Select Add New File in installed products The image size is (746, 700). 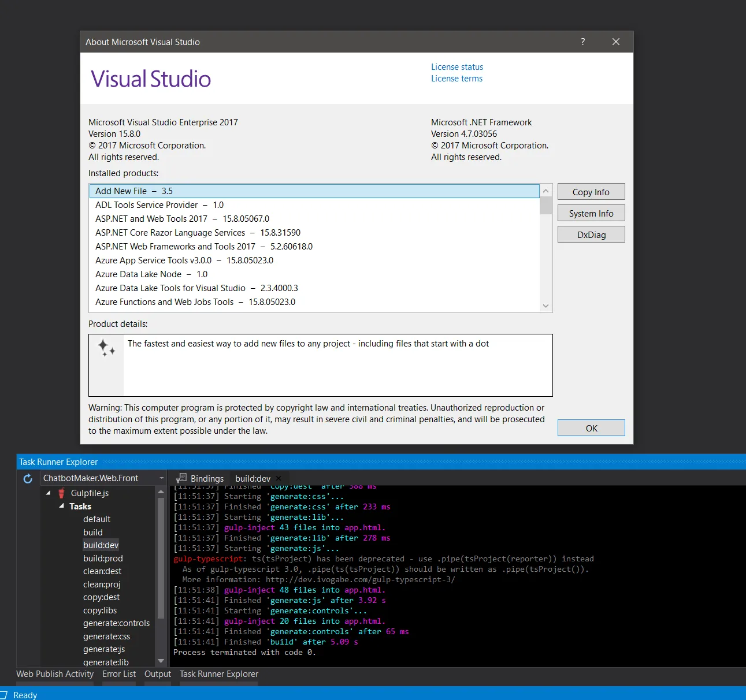click(314, 191)
